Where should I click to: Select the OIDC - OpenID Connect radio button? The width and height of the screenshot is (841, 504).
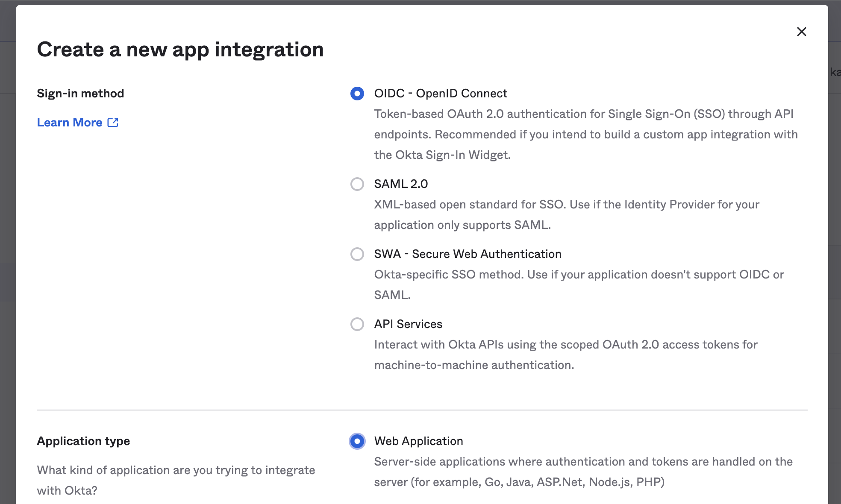[357, 94]
